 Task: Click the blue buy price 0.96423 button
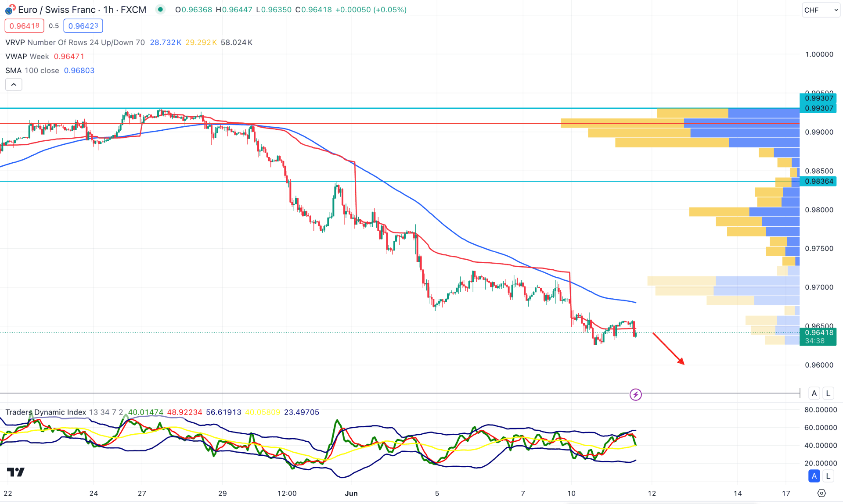[83, 26]
